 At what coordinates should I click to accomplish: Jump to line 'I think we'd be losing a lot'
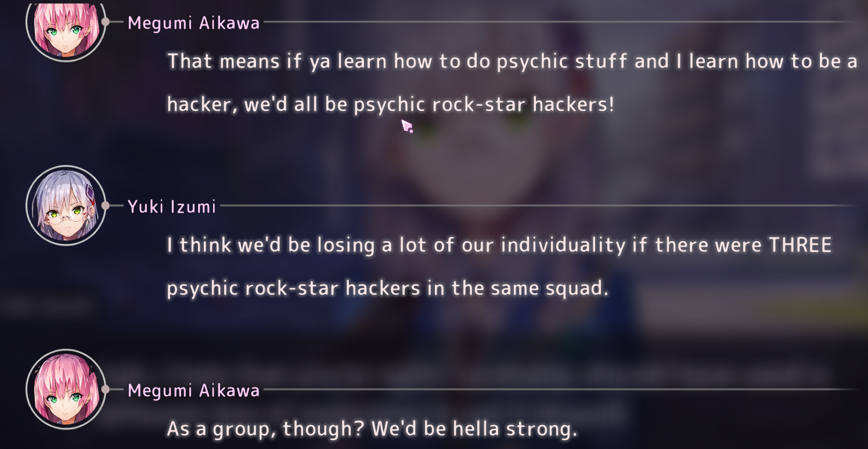coord(499,245)
